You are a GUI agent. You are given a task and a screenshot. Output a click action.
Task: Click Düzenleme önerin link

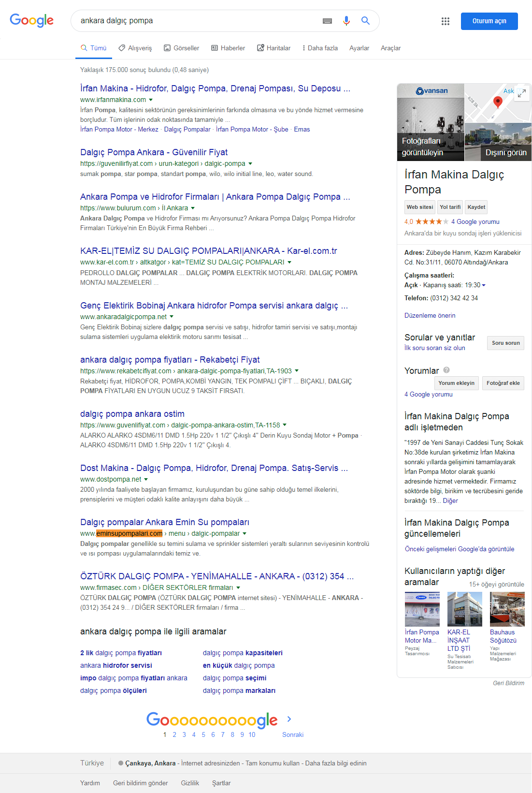(430, 315)
